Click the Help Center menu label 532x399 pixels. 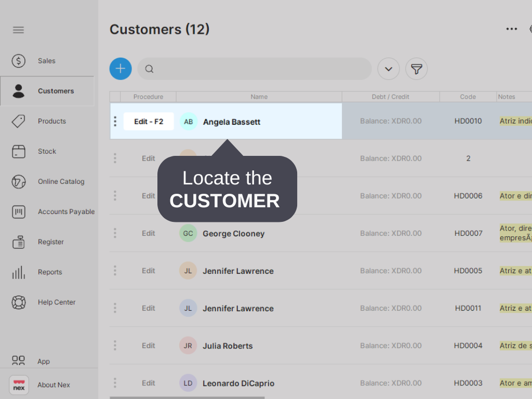coord(57,302)
